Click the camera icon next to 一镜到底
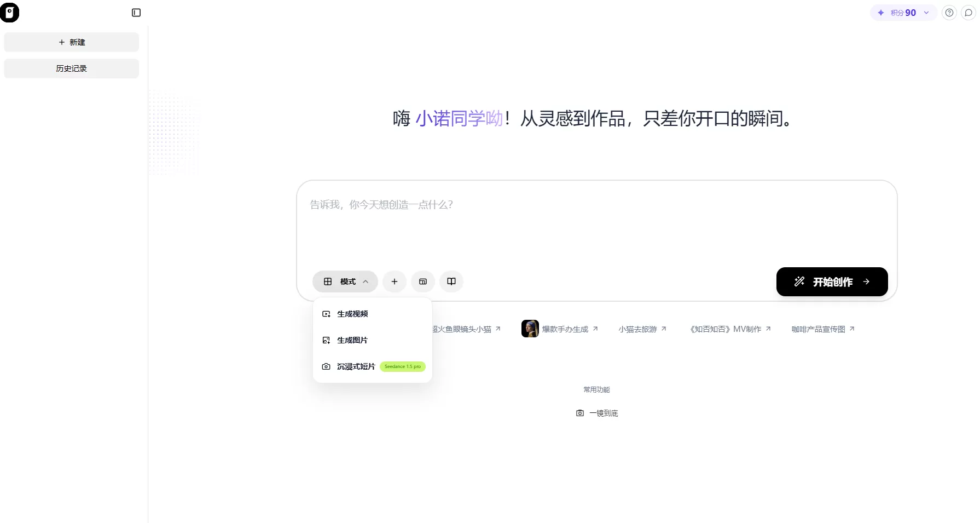Viewport: 980px width, 523px height. click(x=580, y=413)
